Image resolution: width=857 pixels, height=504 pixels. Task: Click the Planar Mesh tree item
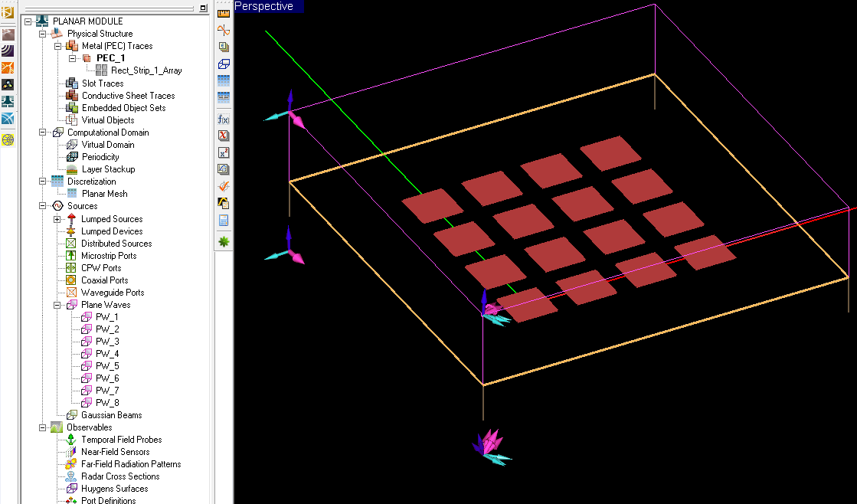point(104,194)
